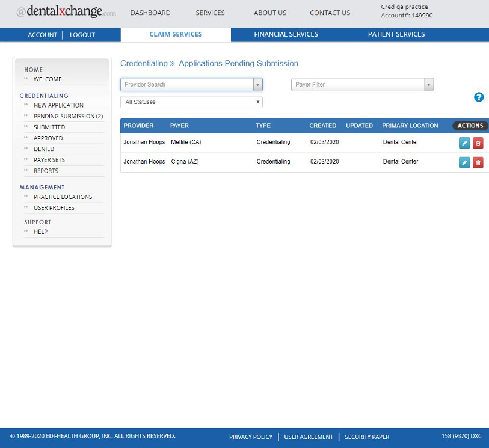
Task: Click the blue help question mark icon
Action: pyautogui.click(x=479, y=97)
